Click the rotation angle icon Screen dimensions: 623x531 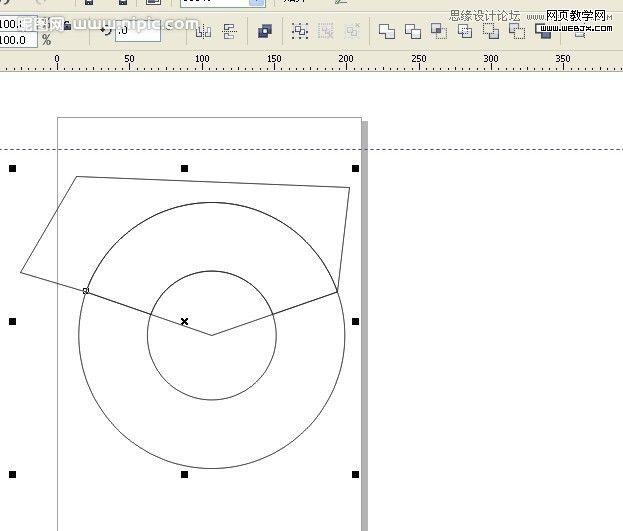click(106, 30)
